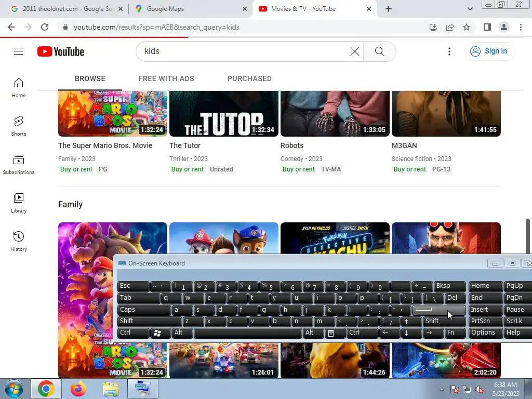
Task: Click the browser forward arrow
Action: tap(28, 27)
